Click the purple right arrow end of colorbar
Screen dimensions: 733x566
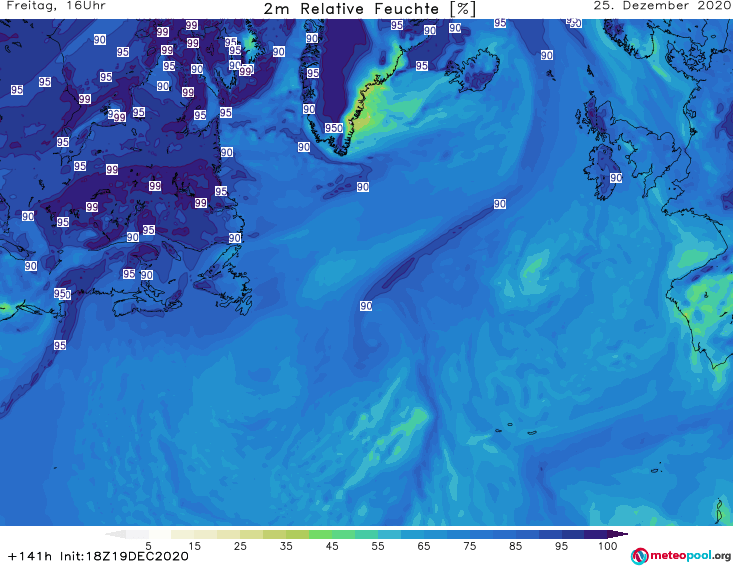[618, 534]
